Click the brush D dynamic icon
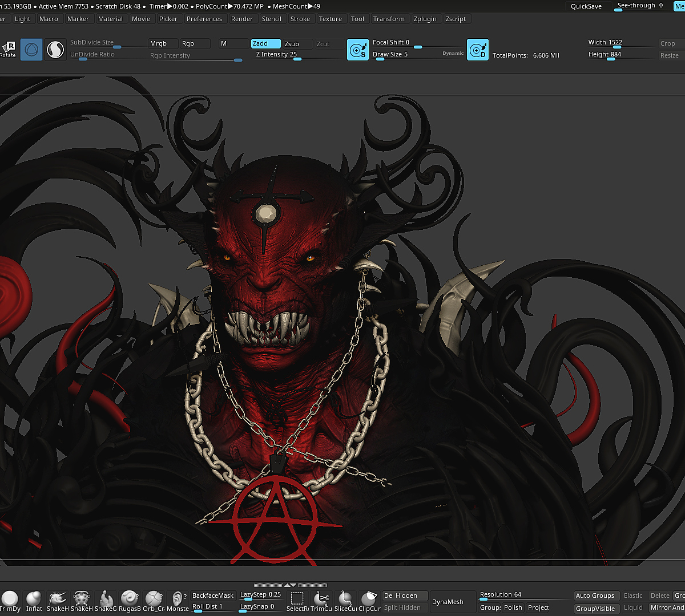This screenshot has height=616, width=685. 478,50
